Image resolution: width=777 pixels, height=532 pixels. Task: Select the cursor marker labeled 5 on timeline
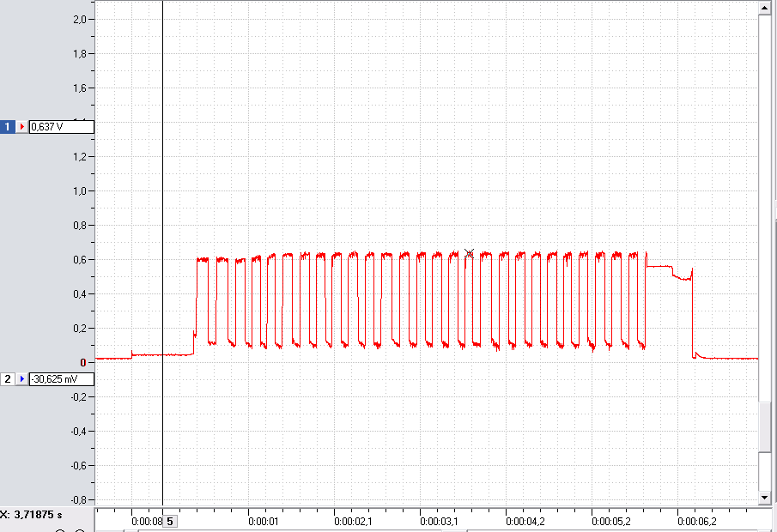(x=169, y=521)
